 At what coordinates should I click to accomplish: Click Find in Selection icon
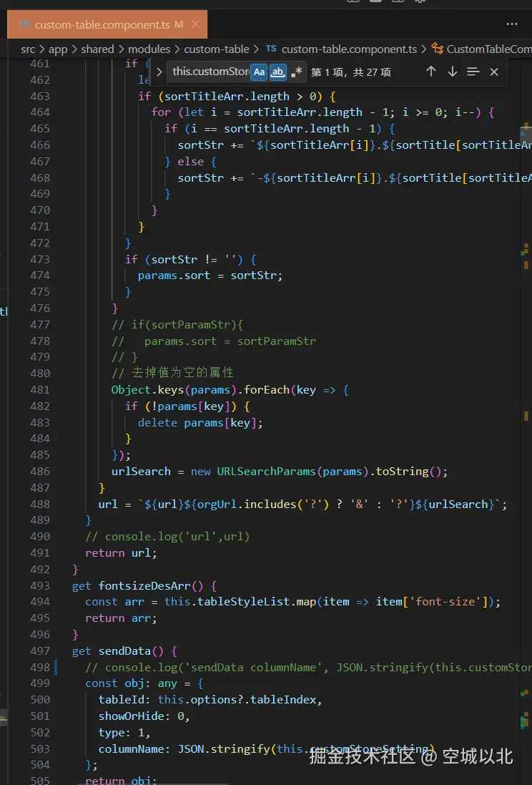473,72
